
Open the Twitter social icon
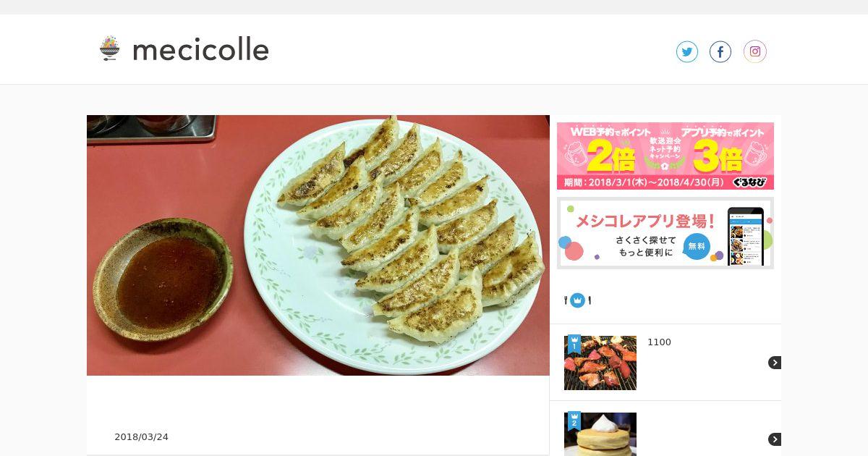click(x=687, y=51)
